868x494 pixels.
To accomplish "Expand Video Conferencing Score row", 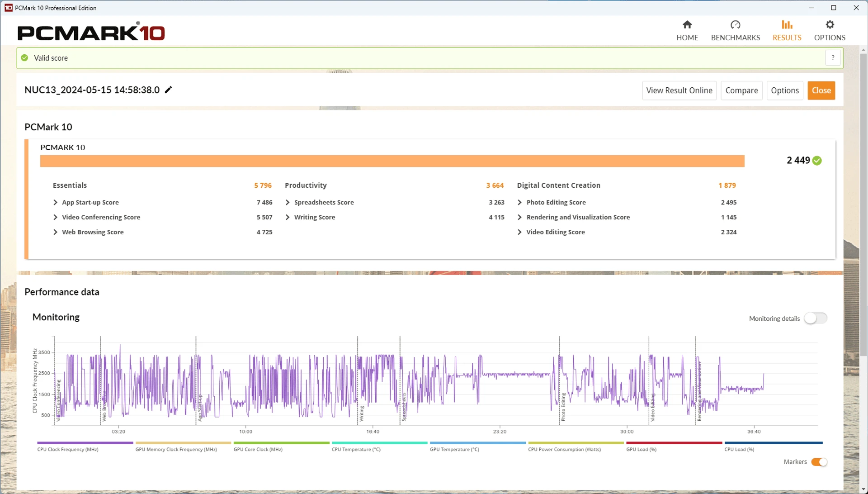I will click(55, 217).
